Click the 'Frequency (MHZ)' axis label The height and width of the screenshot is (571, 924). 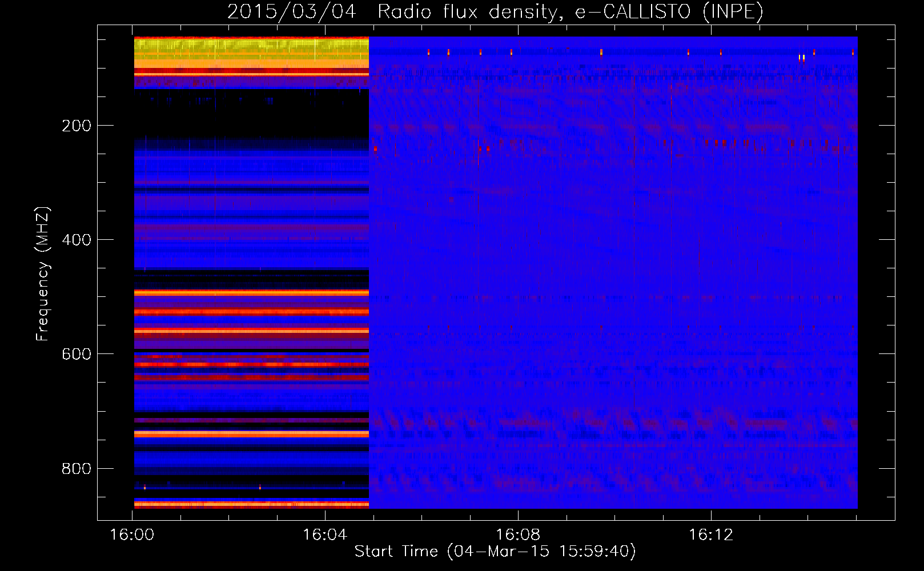(43, 274)
